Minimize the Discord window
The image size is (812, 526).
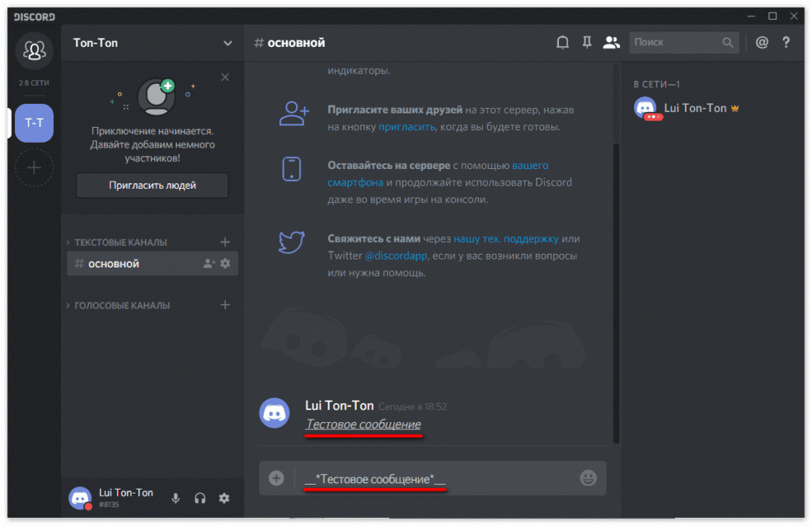(x=751, y=16)
